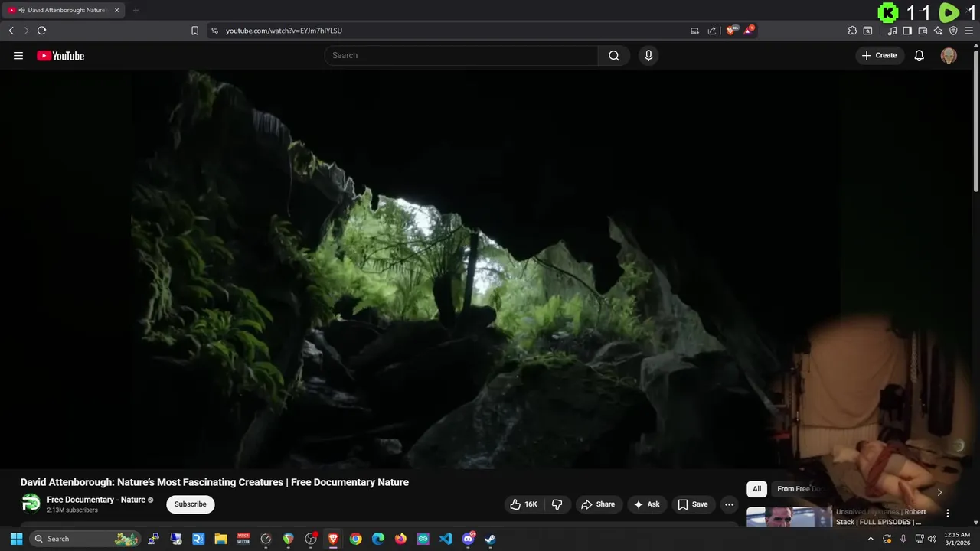
Task: Reload the page
Action: coord(41,31)
